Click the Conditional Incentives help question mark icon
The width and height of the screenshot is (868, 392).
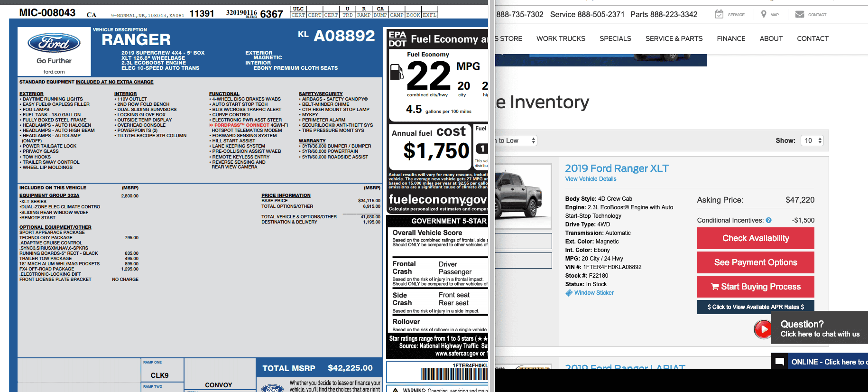tap(768, 220)
